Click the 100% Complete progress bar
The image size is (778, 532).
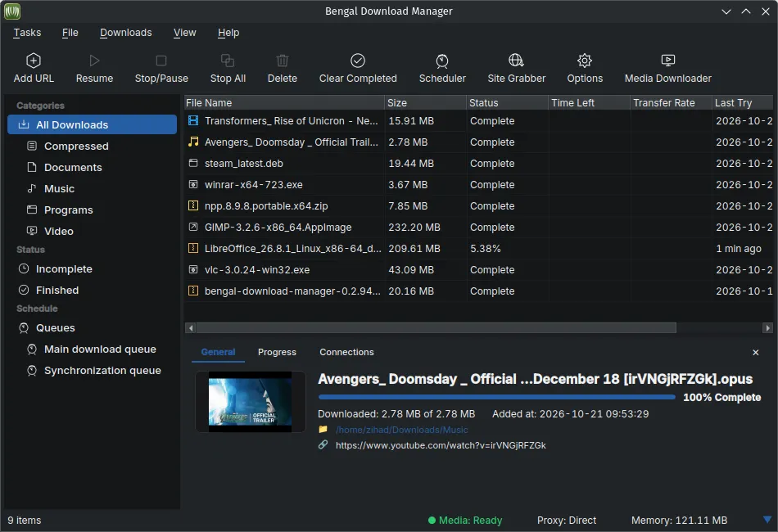coord(496,397)
